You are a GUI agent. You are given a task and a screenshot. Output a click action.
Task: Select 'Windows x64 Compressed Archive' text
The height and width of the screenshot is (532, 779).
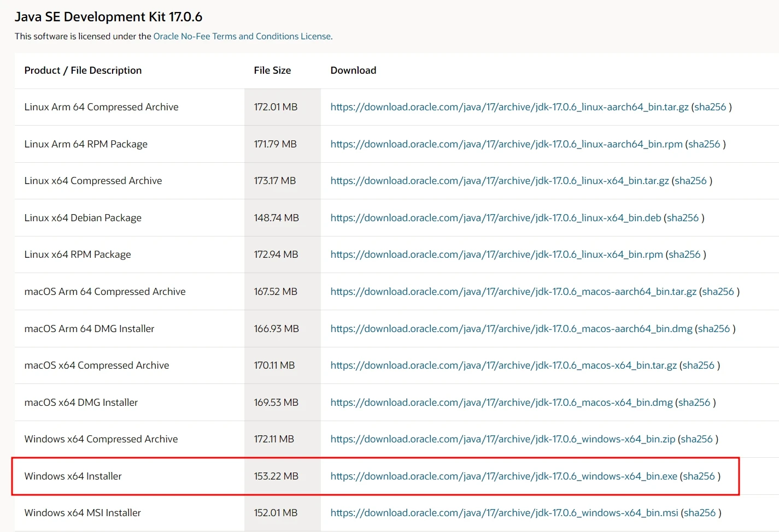(101, 439)
